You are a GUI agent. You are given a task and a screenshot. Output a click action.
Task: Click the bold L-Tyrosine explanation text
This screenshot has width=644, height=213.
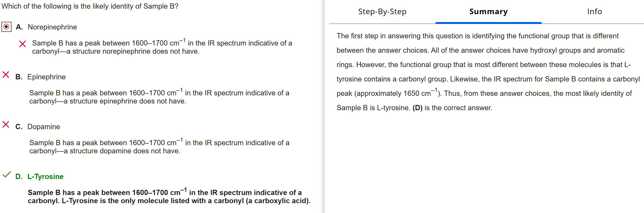169,196
